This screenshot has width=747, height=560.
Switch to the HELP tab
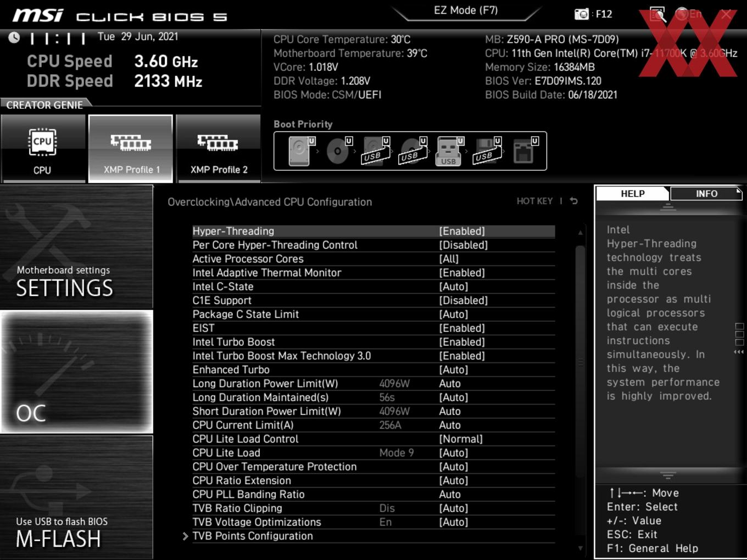(632, 193)
